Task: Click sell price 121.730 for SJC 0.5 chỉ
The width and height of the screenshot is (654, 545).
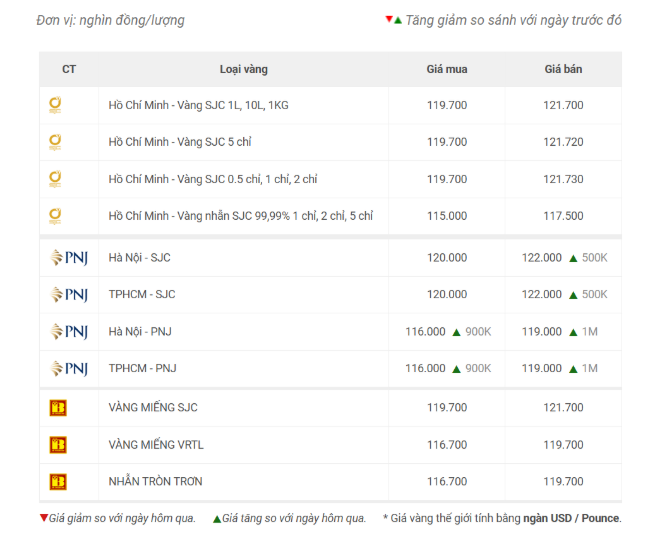Action: (563, 179)
